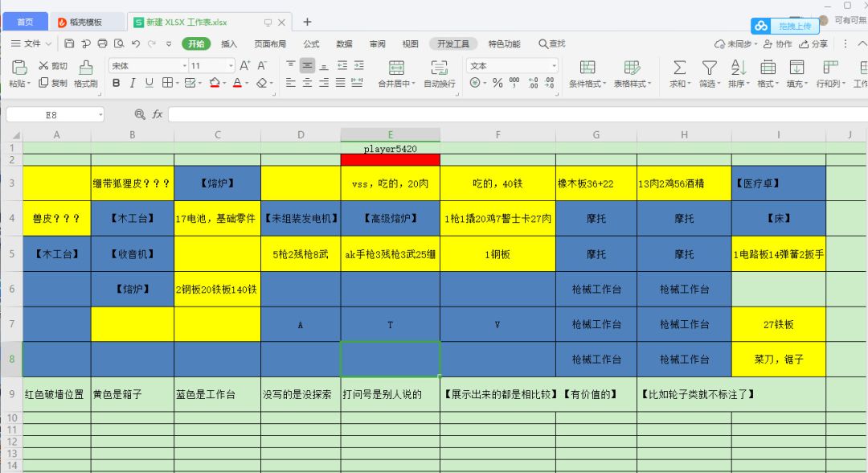Click the percent style icon

(497, 83)
